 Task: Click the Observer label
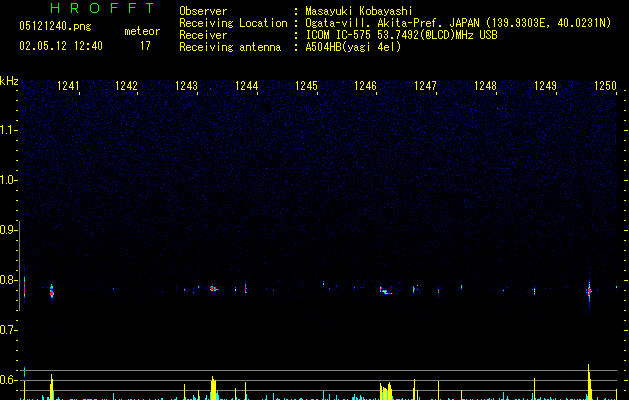click(x=203, y=11)
